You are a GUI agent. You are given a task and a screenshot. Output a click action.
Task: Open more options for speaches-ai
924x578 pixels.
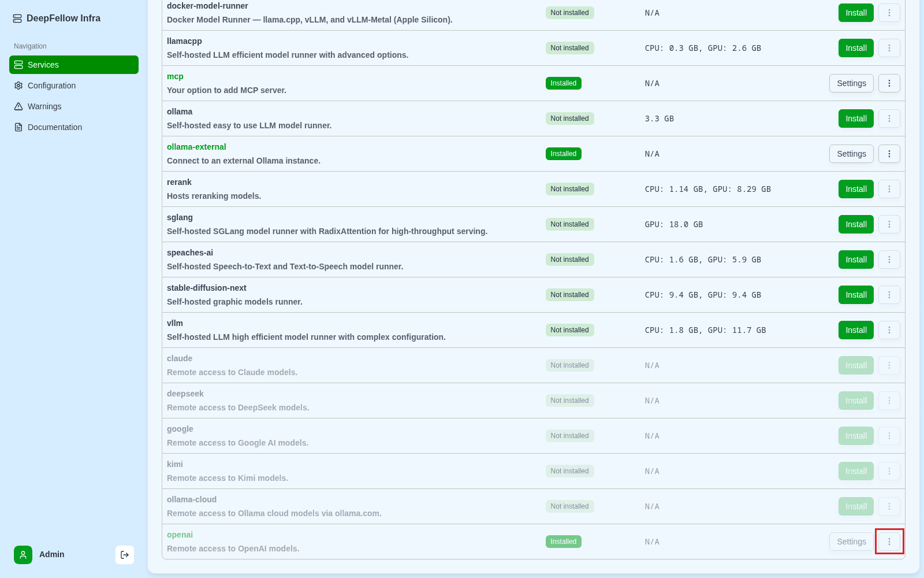tap(889, 260)
